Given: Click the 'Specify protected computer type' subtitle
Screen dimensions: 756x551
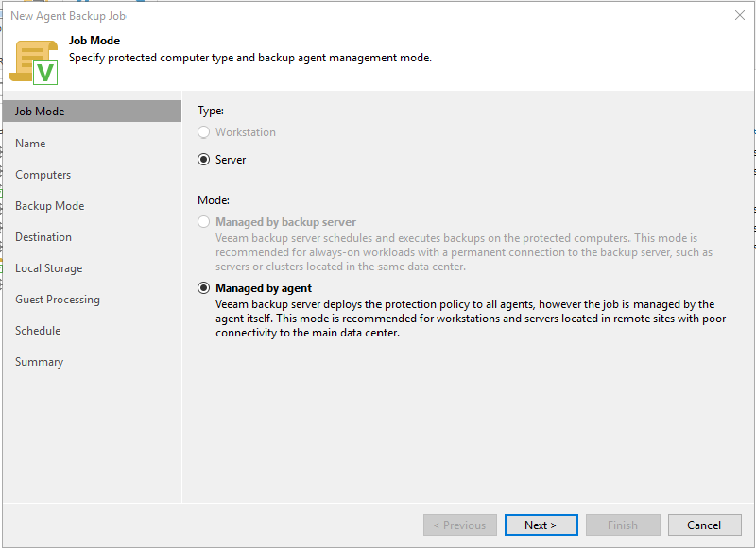Looking at the screenshot, I should click(x=250, y=58).
